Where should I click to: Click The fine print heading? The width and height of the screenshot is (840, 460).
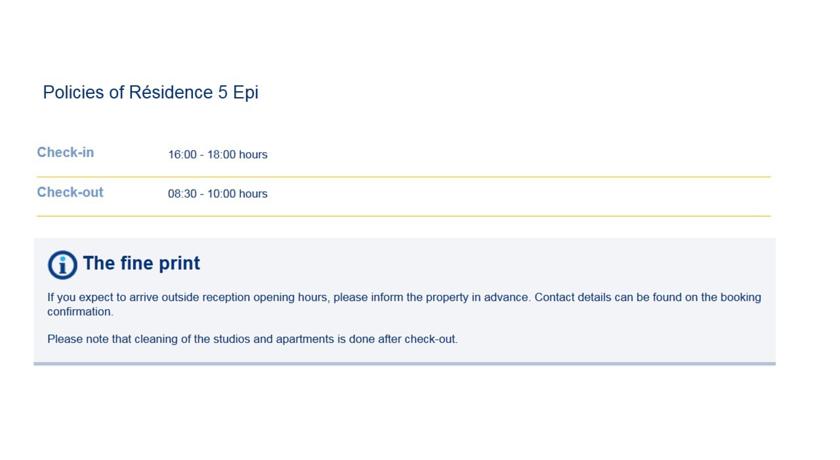(141, 263)
